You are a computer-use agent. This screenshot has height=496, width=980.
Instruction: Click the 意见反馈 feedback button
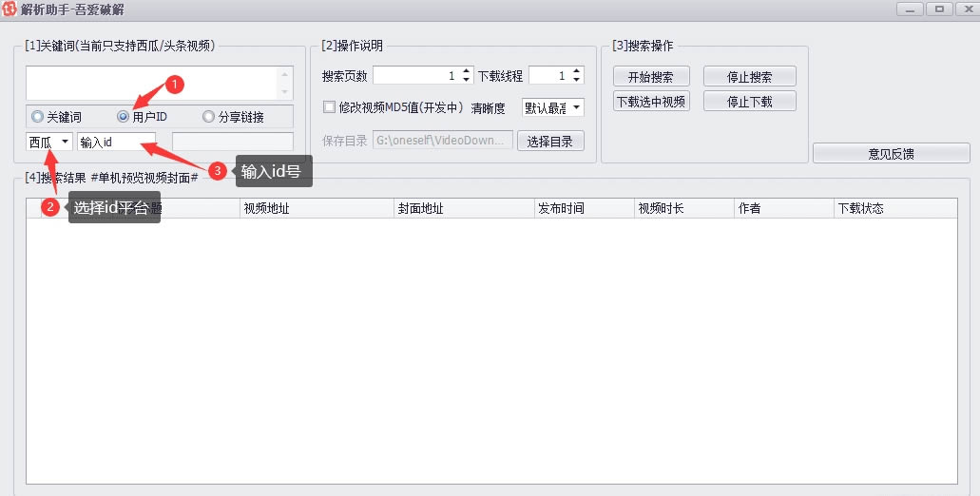point(891,153)
